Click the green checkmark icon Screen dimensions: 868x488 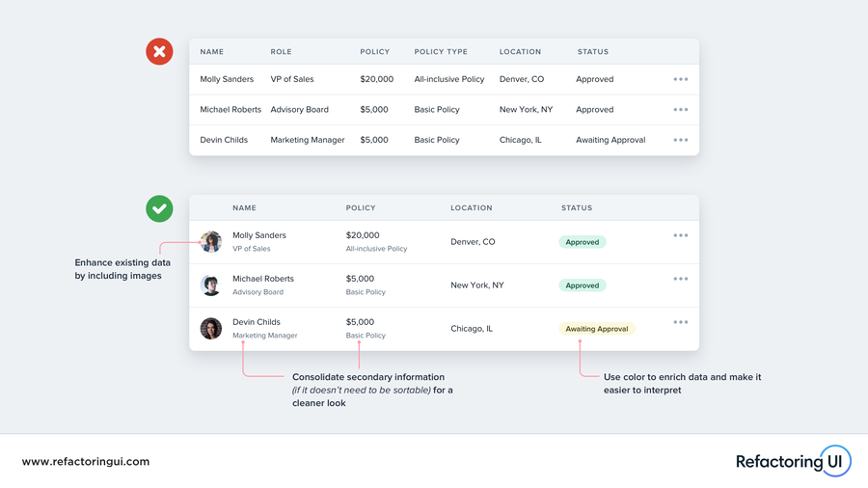[x=159, y=208]
